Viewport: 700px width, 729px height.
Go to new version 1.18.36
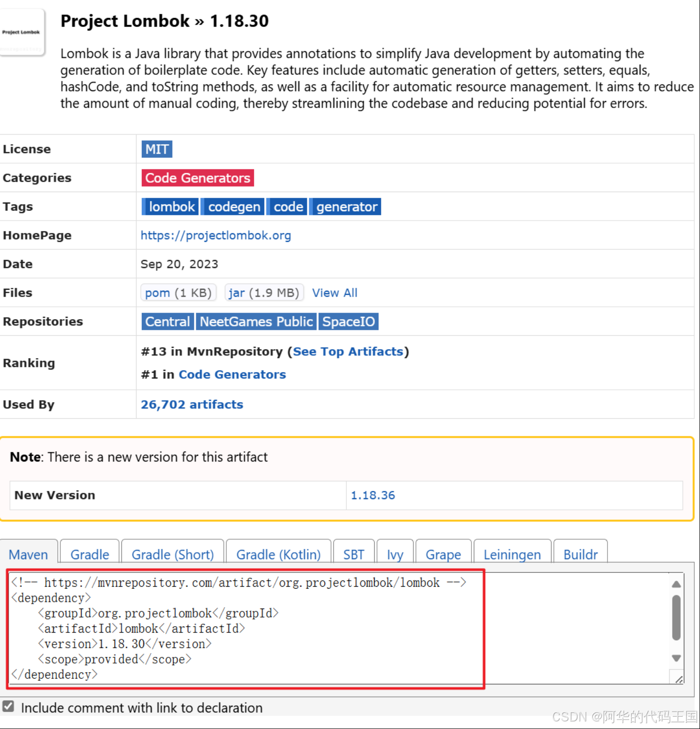373,495
